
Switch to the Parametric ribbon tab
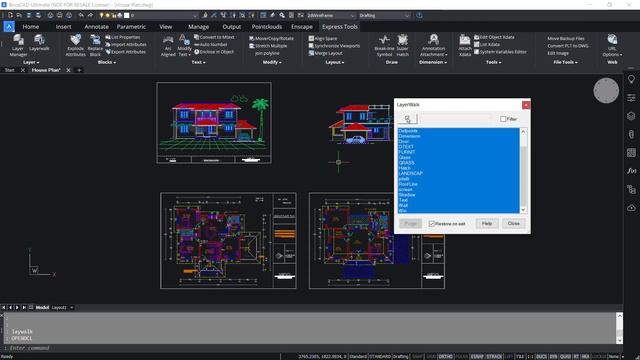131,27
